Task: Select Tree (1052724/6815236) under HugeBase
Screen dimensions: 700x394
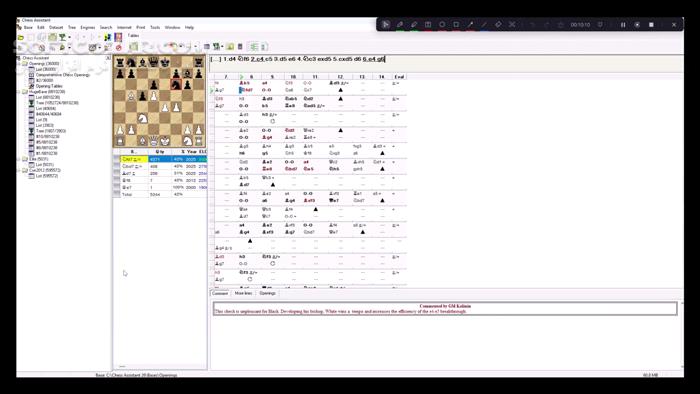Action: click(57, 103)
